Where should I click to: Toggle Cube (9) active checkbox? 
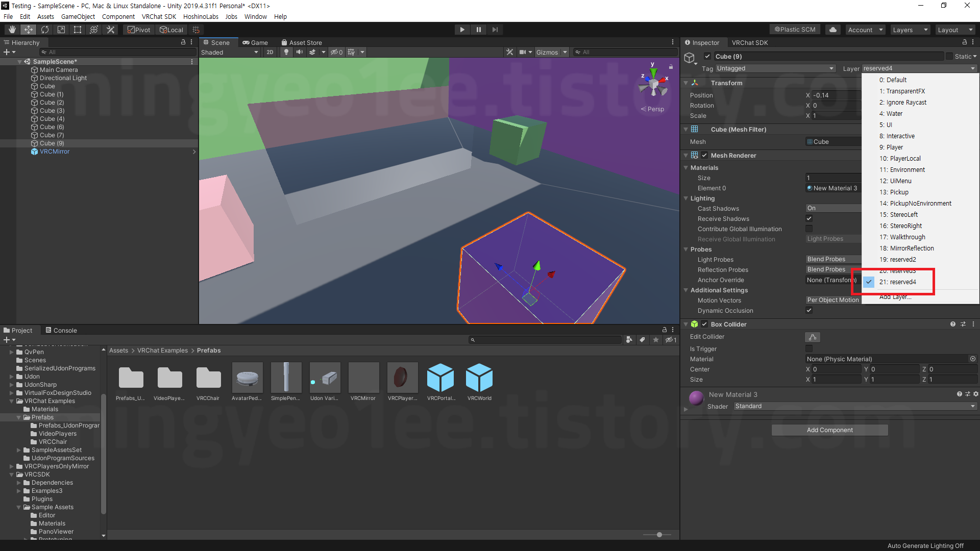pos(707,56)
